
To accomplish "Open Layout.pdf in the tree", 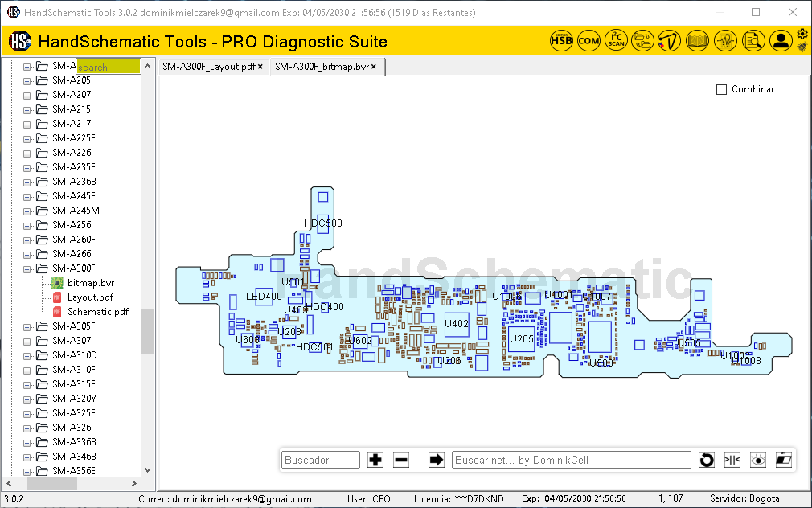I will (x=90, y=297).
